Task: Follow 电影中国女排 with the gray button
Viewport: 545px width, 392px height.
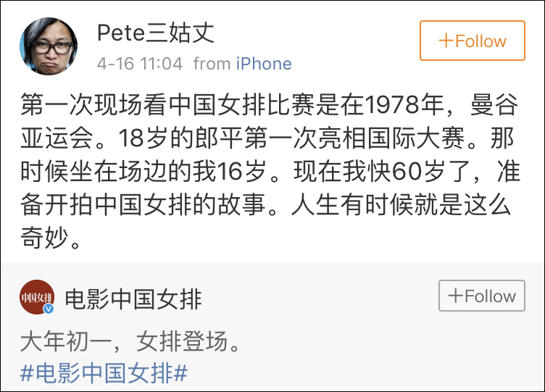Action: (481, 296)
